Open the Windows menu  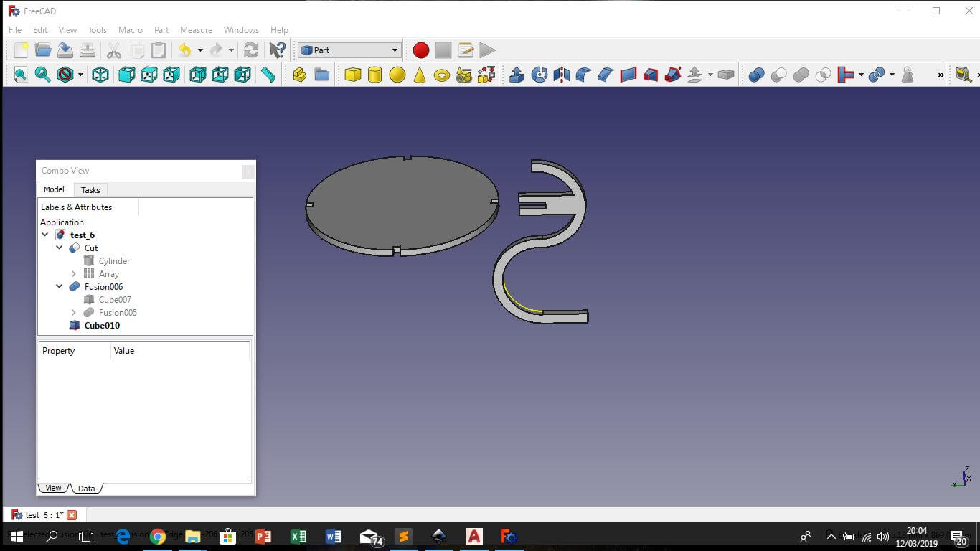(241, 30)
